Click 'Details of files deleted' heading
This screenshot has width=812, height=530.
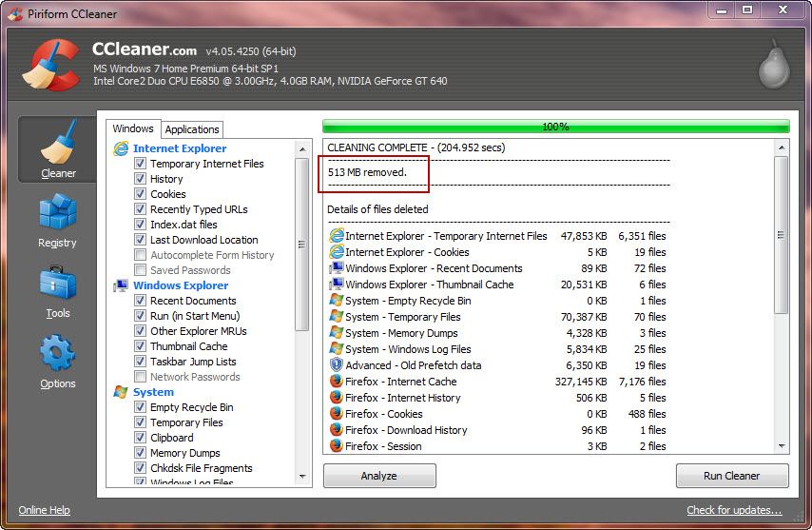coord(377,209)
